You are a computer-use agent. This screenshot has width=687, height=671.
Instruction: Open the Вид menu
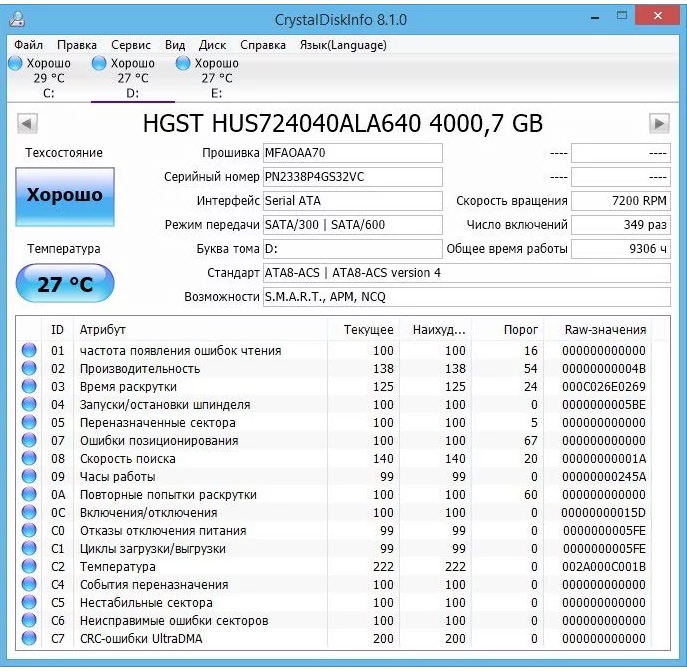pos(175,45)
